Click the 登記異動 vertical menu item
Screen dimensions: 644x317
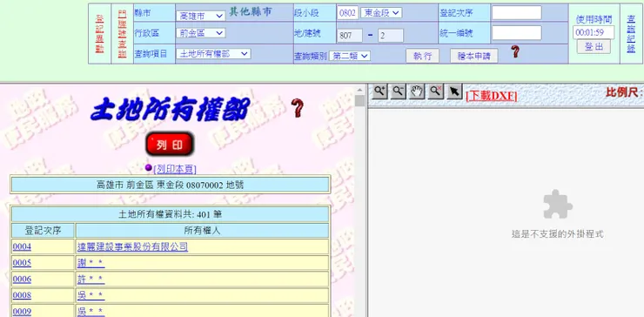click(99, 34)
